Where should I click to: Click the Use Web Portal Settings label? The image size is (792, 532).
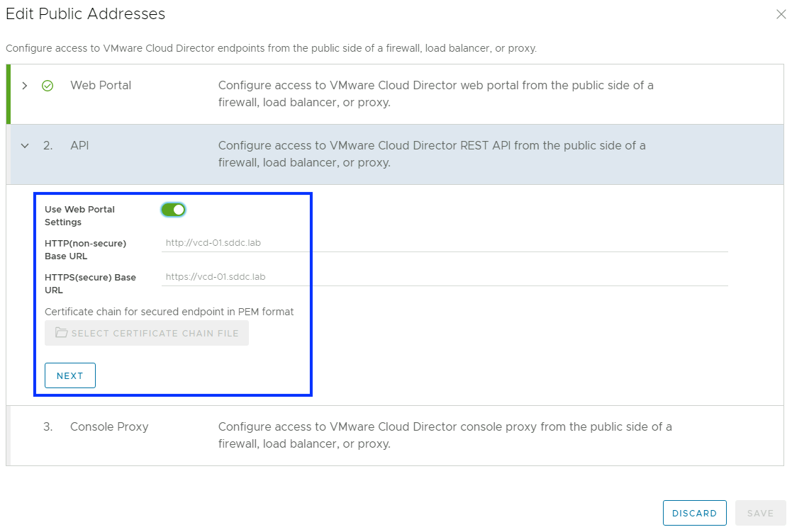[x=79, y=215]
